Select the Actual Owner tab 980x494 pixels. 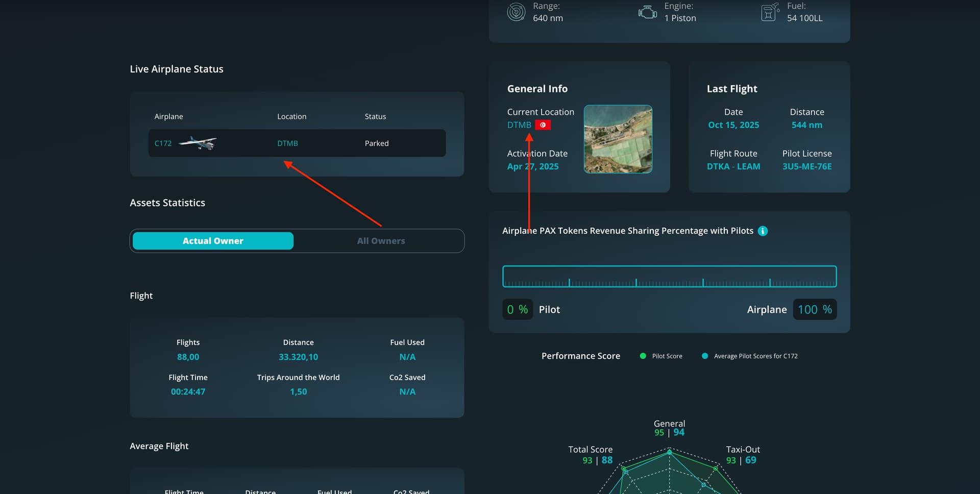(x=213, y=241)
